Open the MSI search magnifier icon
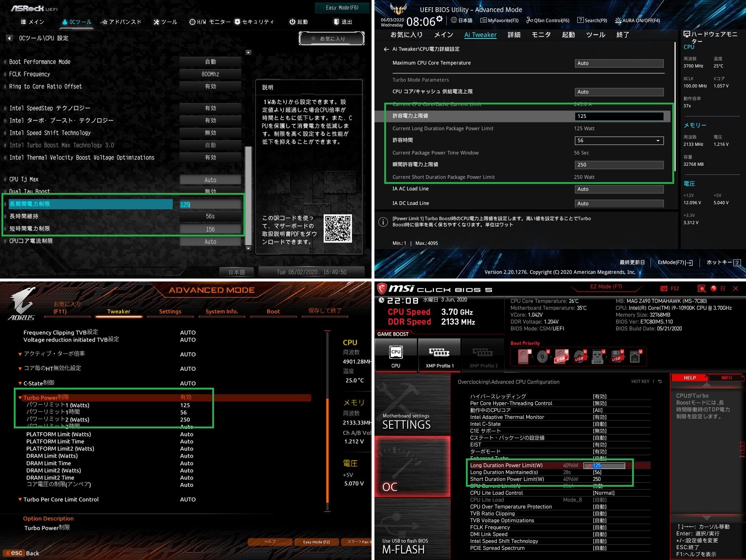This screenshot has width=746, height=560. coord(701,289)
